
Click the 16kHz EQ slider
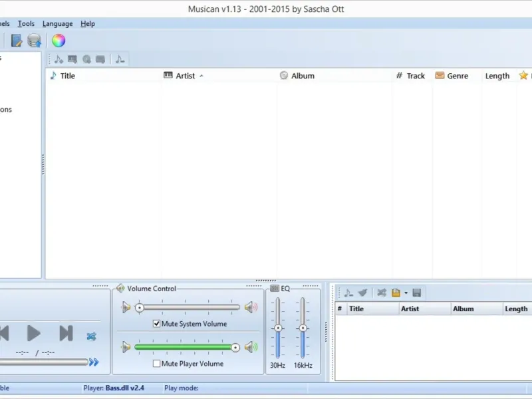[x=303, y=328]
